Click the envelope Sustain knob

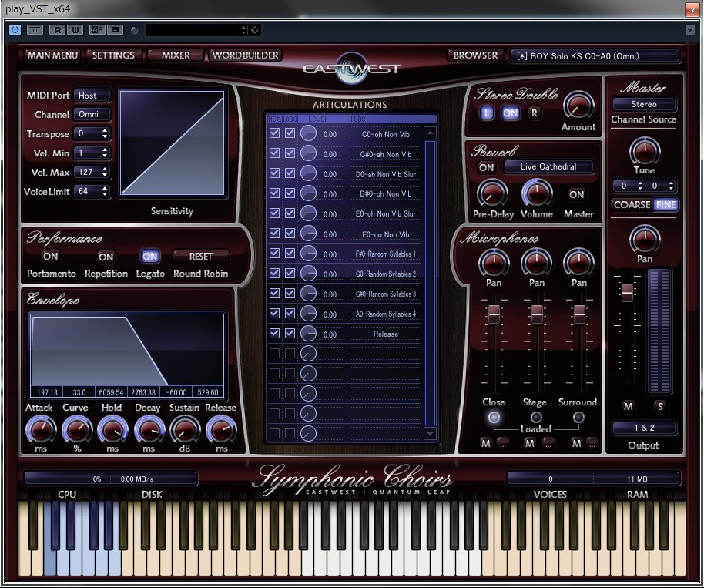point(185,429)
